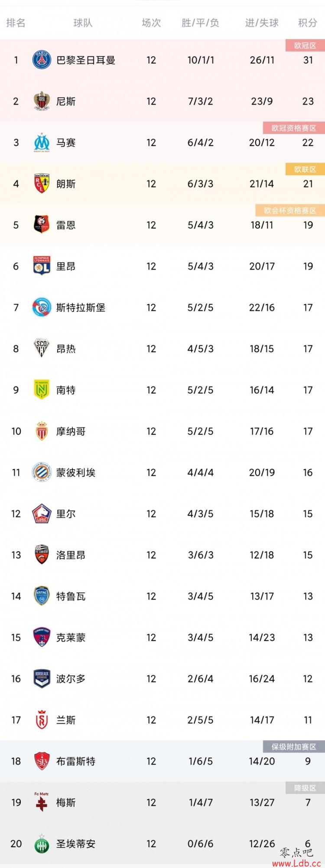This screenshot has width=325, height=868.
Task: Click the 保级附加赛区 playoff tag
Action: 294,747
